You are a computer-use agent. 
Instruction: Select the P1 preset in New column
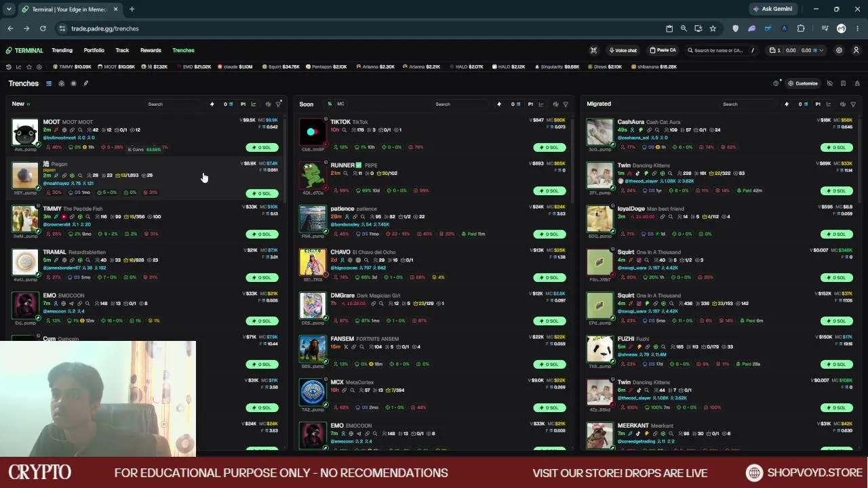(243, 104)
